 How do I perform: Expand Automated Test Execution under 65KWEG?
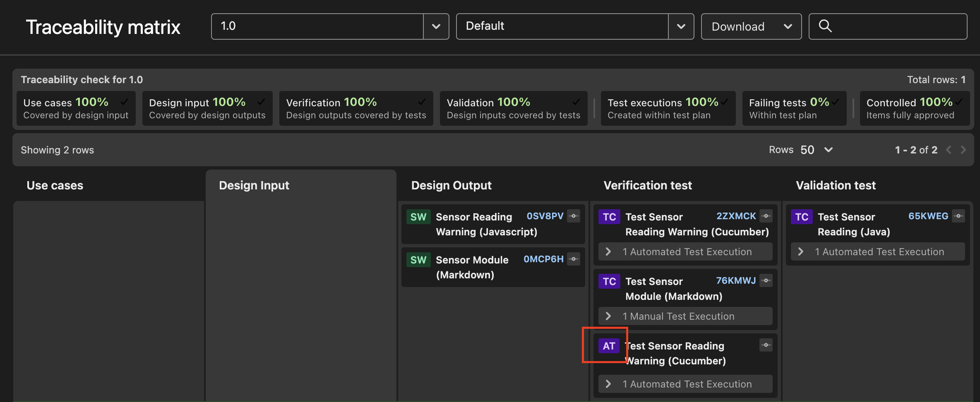(878, 251)
